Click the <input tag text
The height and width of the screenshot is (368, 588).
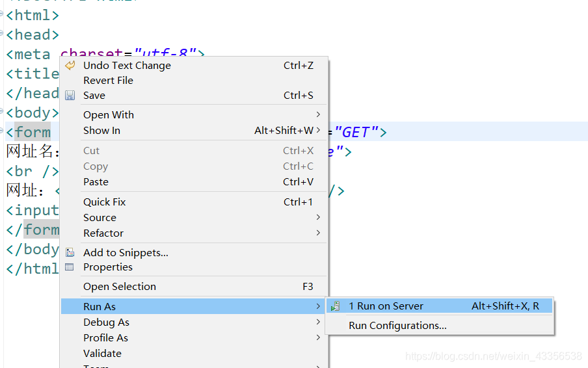[x=33, y=210]
